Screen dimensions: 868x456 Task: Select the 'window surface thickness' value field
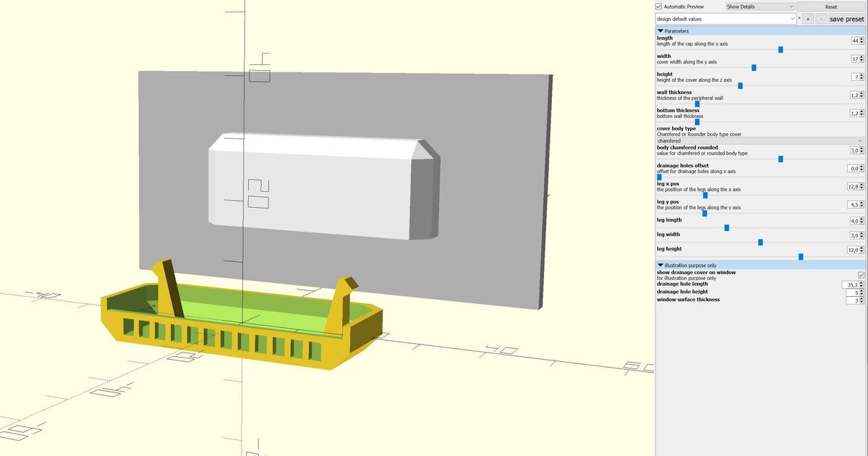(x=854, y=300)
